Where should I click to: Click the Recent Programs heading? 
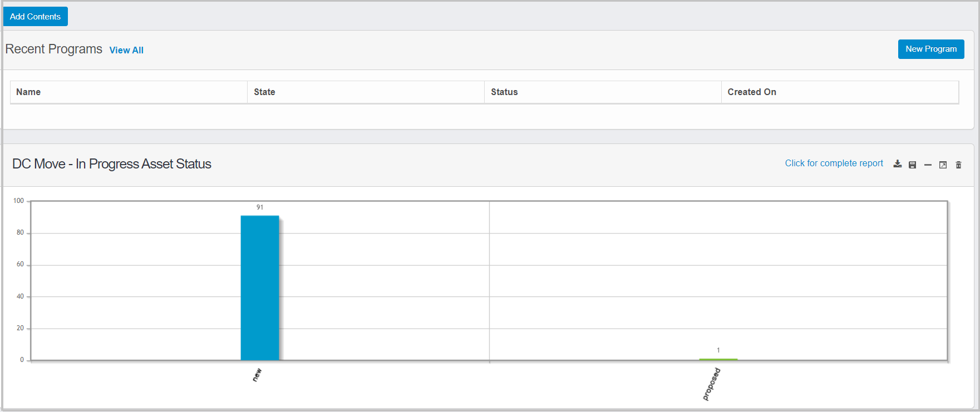pos(54,49)
